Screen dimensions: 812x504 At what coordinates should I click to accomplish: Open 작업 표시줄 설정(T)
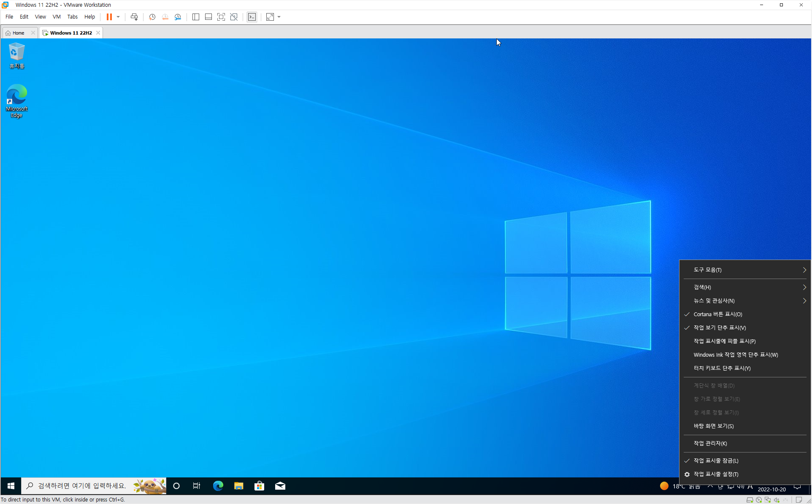point(716,474)
